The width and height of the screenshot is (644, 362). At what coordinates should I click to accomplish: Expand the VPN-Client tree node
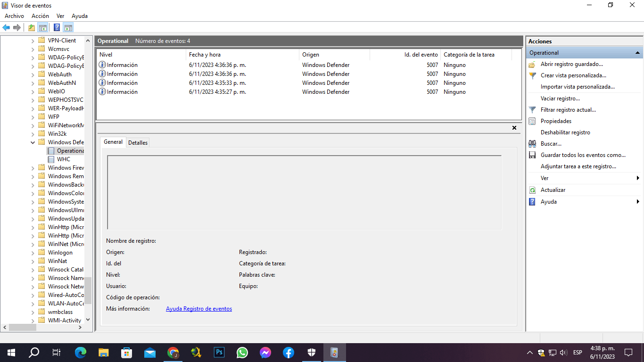coord(33,41)
